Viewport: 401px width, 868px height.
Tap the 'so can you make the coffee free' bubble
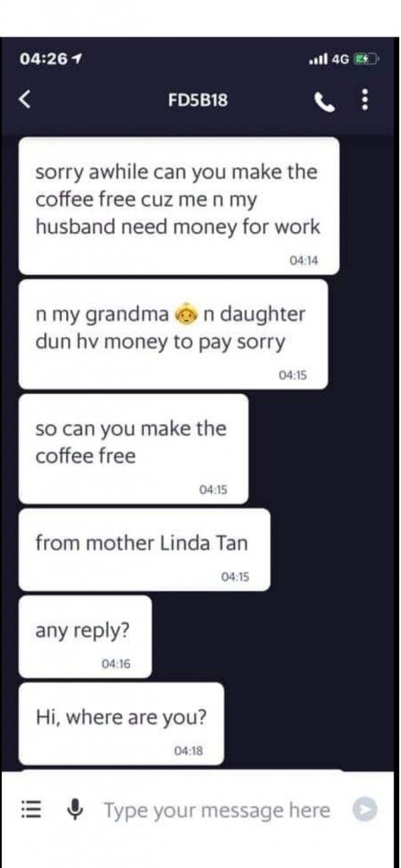[x=133, y=449]
